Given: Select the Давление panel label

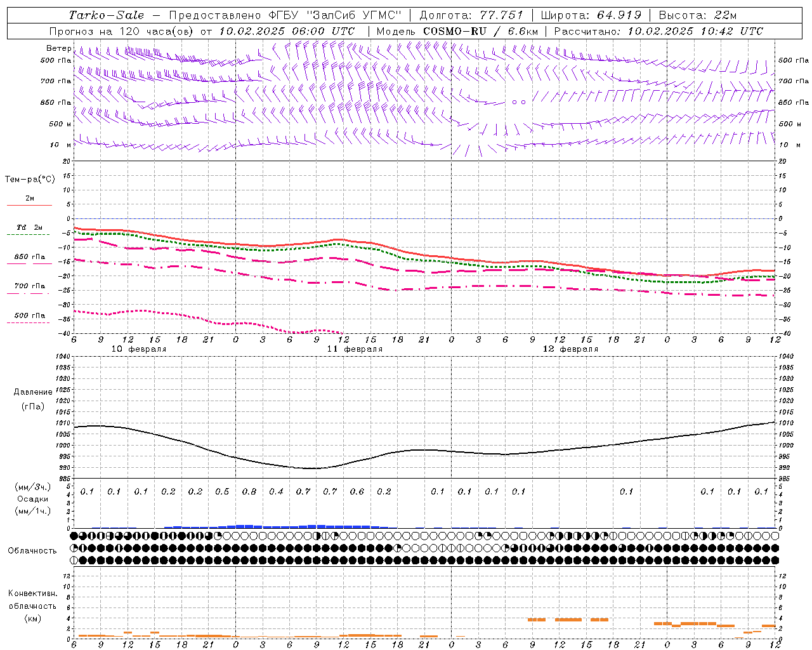Looking at the screenshot, I should (x=33, y=392).
